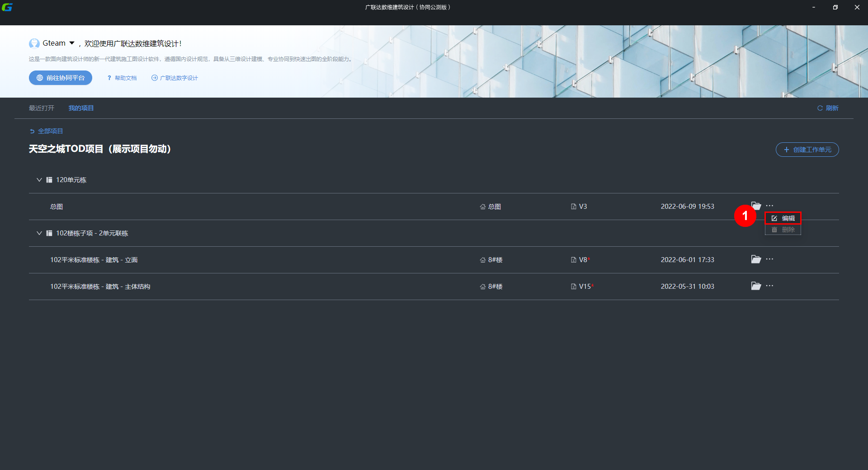Viewport: 868px width, 470px height.
Task: Click more options for 主体结构 row
Action: click(769, 286)
